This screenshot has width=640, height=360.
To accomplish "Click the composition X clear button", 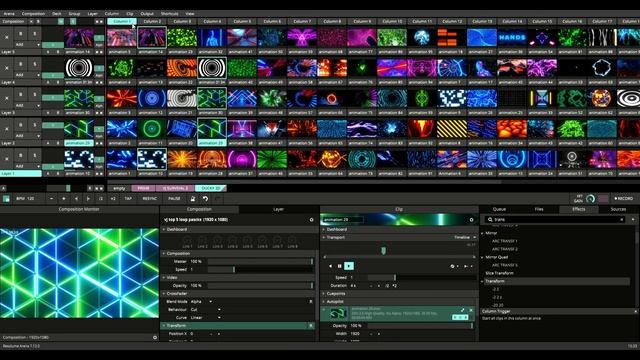I will pyautogui.click(x=31, y=21).
